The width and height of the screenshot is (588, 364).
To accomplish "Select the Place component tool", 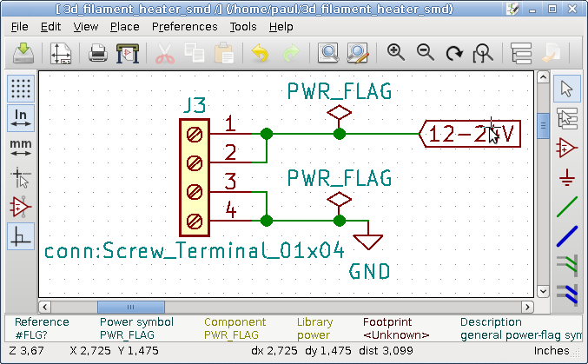I will tap(566, 148).
